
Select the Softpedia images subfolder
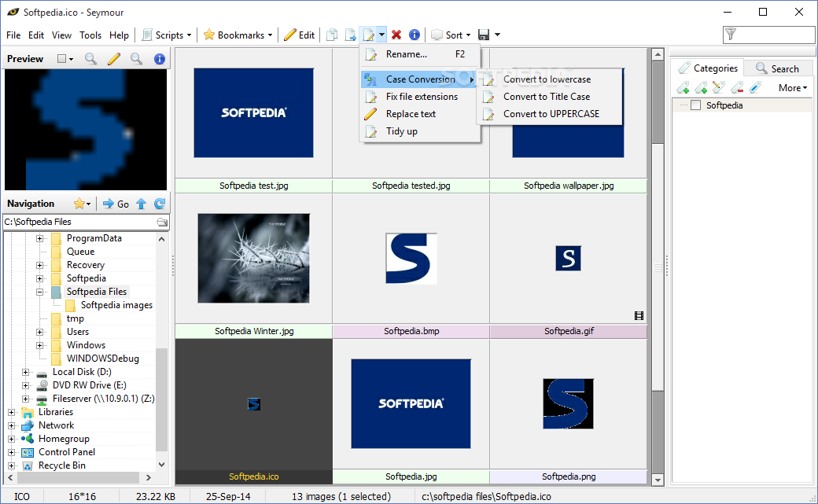tap(117, 305)
